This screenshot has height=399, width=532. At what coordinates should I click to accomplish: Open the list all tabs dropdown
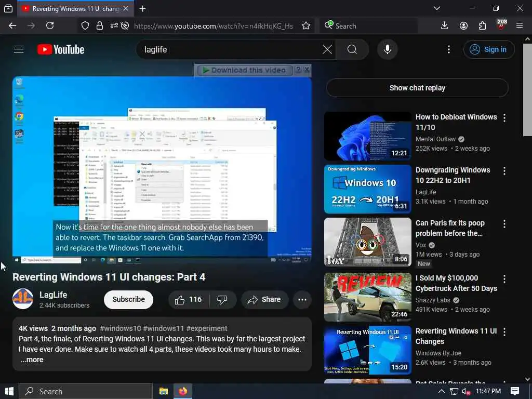click(437, 8)
